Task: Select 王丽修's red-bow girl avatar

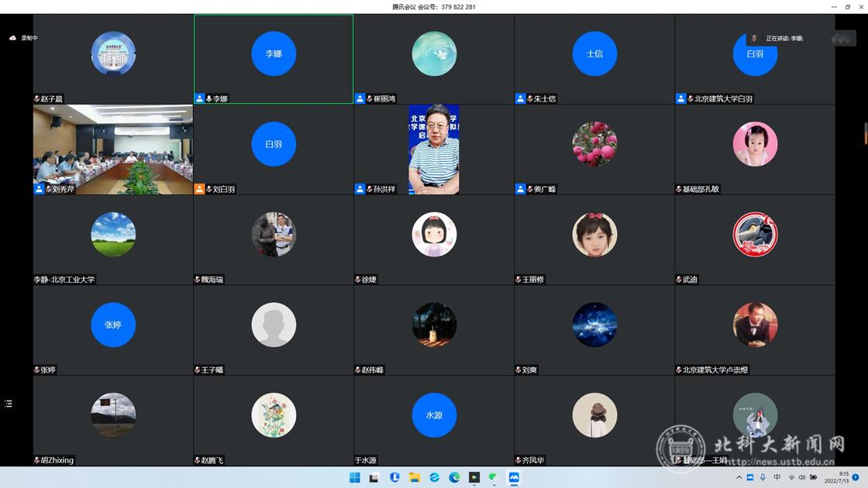Action: tap(594, 234)
